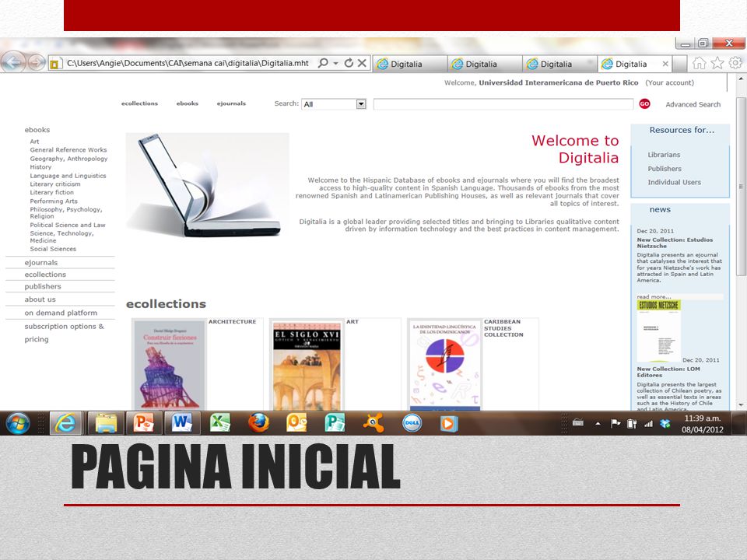Viewport: 747px width, 560px height.
Task: Open the Dell icon on taskbar
Action: (x=412, y=423)
